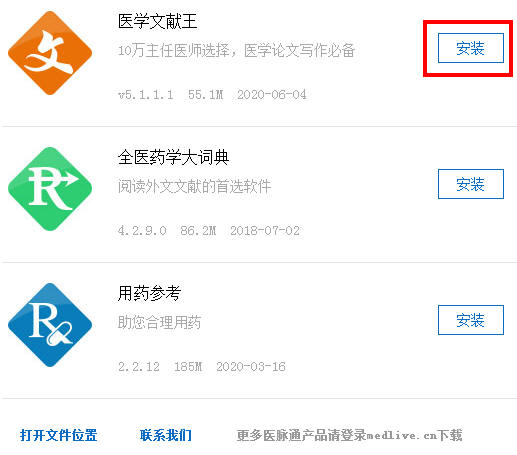Screen dimensions: 517x455
Task: Install 医学文献王 with the 安装 button
Action: click(471, 48)
